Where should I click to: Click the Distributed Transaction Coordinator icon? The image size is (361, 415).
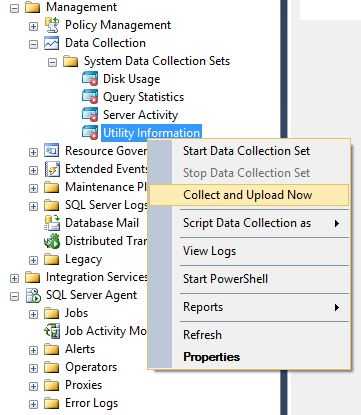coord(52,241)
